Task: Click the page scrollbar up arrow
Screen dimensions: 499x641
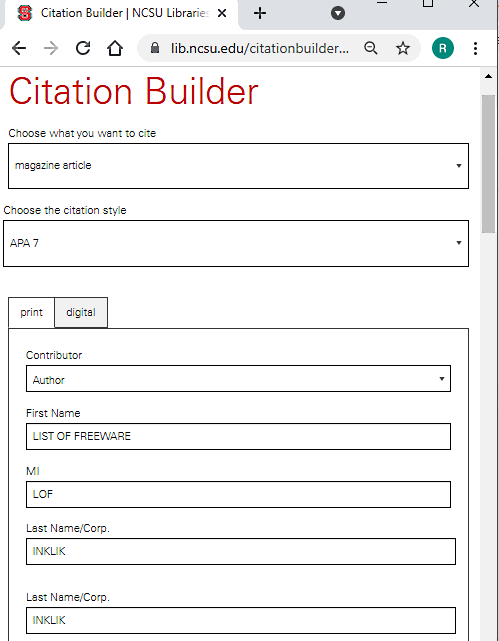Action: (x=488, y=76)
